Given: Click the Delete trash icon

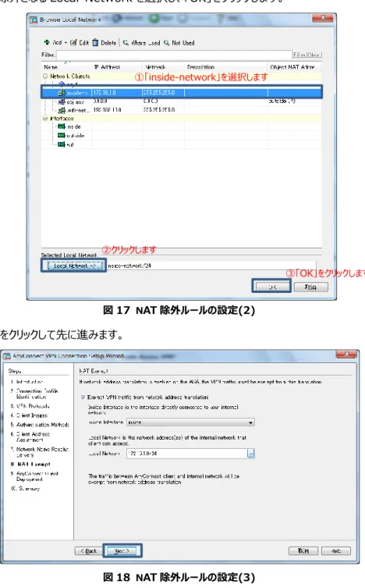Looking at the screenshot, I should 95,43.
